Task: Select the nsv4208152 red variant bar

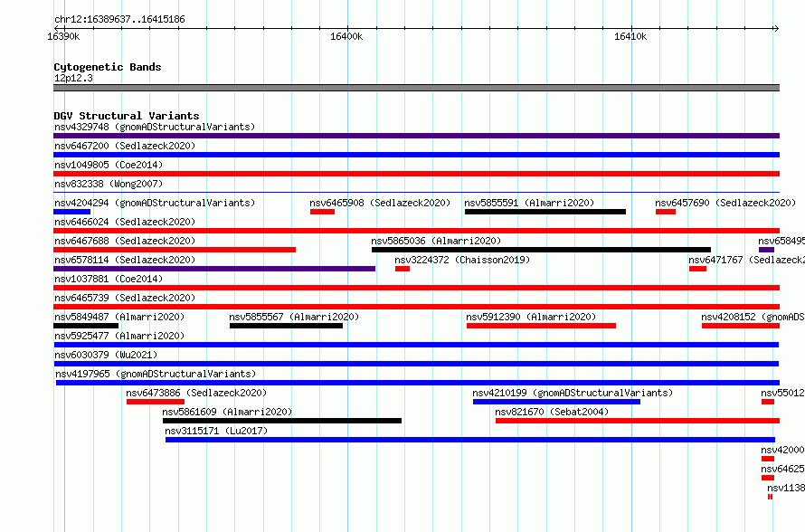Action: click(x=741, y=326)
